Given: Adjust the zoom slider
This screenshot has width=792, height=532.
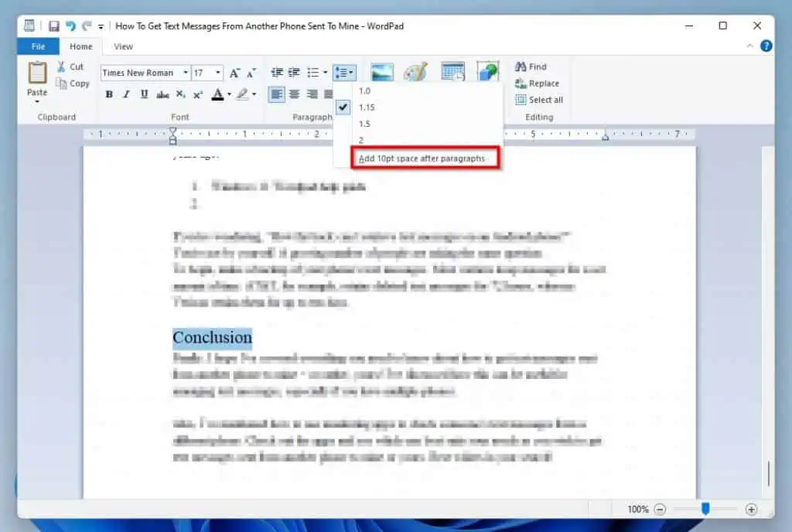Looking at the screenshot, I should pyautogui.click(x=706, y=510).
